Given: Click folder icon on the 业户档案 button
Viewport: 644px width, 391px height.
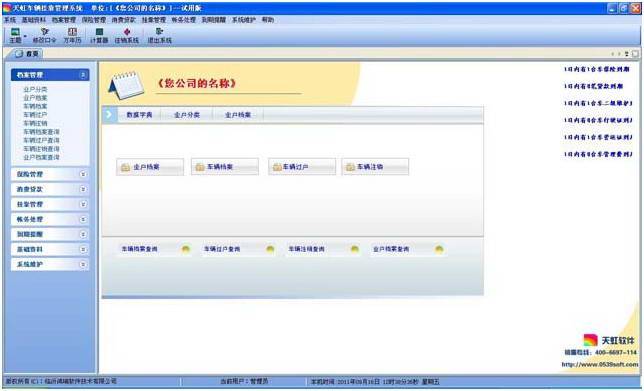Looking at the screenshot, I should 125,167.
